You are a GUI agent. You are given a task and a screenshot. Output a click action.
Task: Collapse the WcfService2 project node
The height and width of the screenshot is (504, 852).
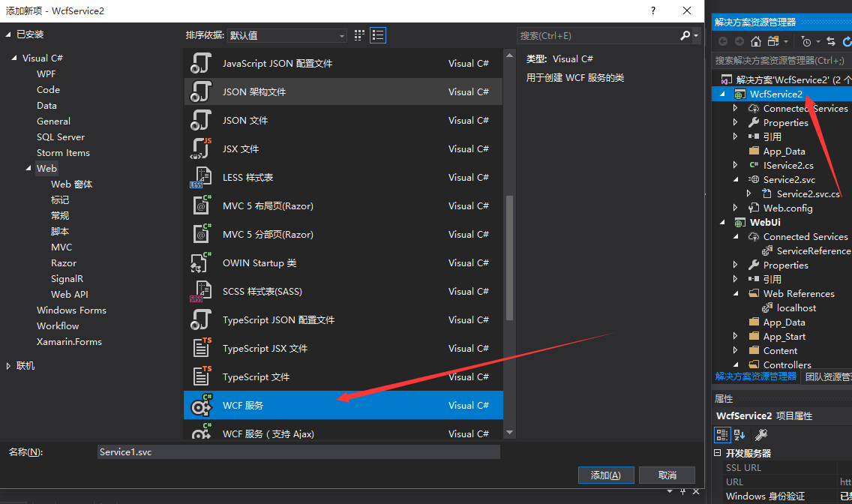(722, 93)
